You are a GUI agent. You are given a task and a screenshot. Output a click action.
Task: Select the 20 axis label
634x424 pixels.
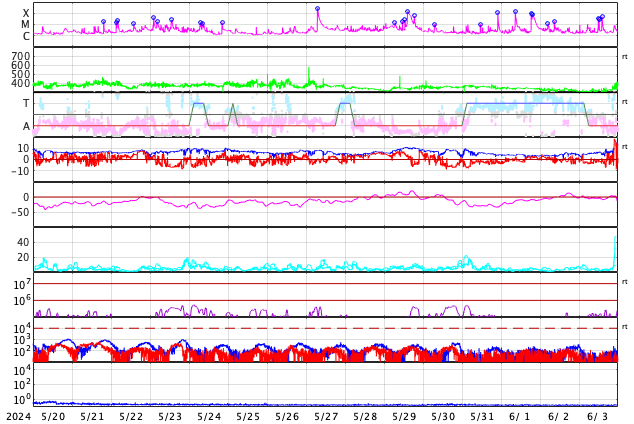coord(23,257)
